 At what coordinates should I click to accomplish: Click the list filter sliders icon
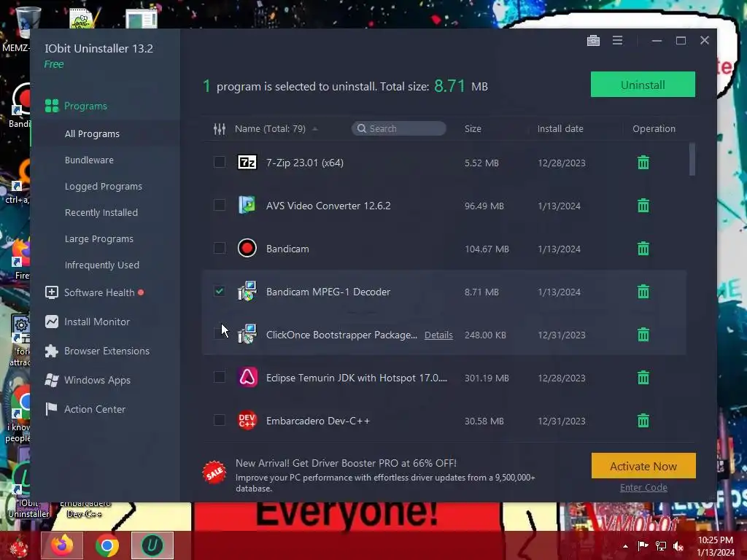(x=219, y=128)
